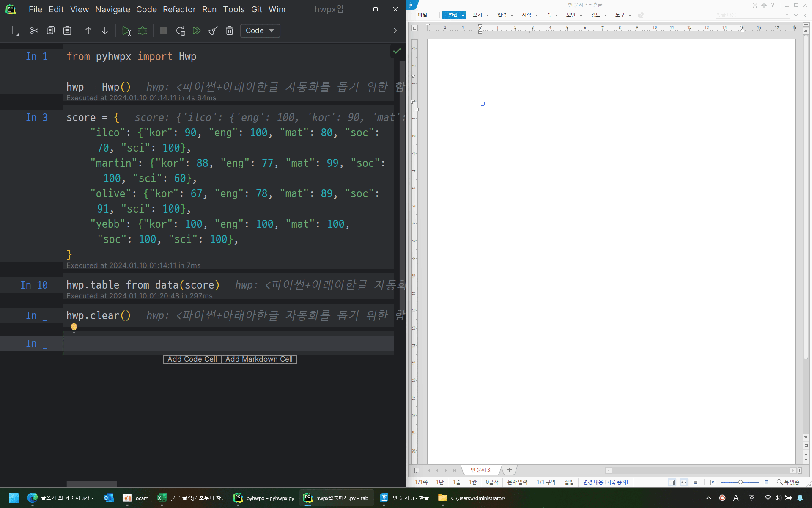The height and width of the screenshot is (508, 812).
Task: Move cell up with arrow icon
Action: [88, 30]
